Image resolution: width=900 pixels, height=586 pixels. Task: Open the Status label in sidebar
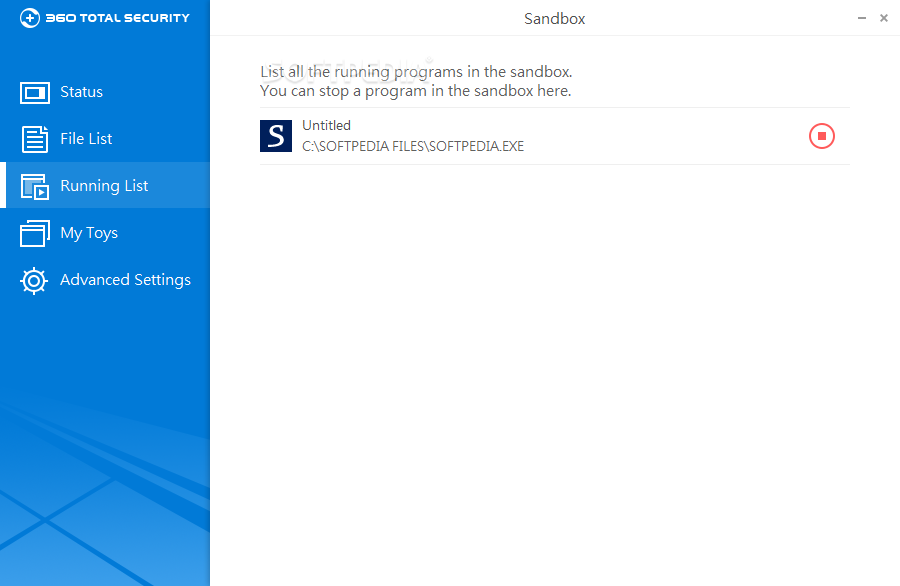[82, 92]
